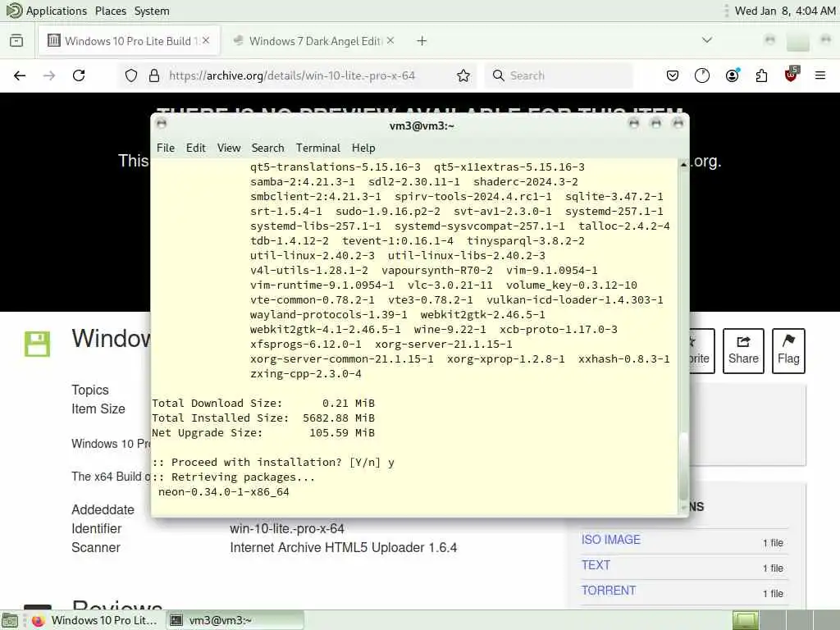Click the Identifier value win-10-lite.-pro-x-64
The image size is (840, 630).
pyautogui.click(x=286, y=529)
